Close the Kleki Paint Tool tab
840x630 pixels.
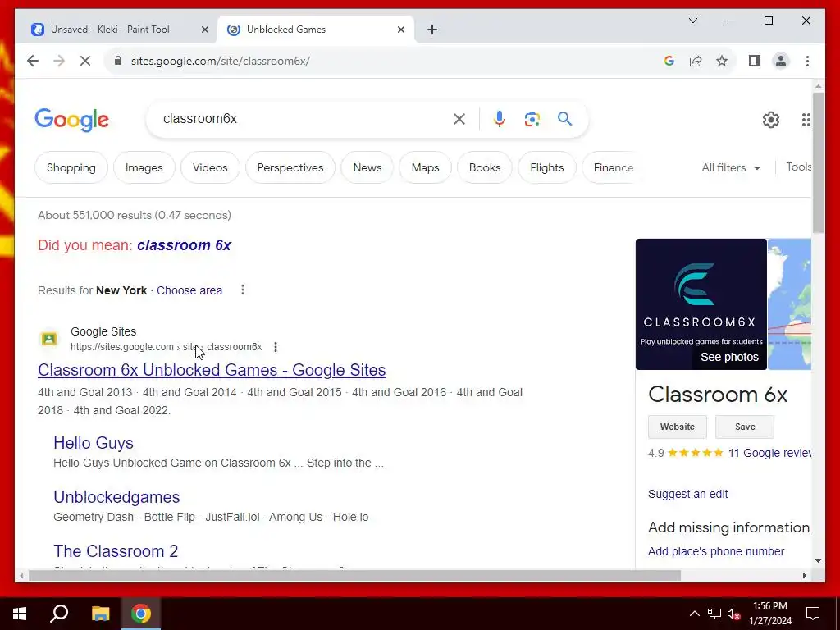204,30
